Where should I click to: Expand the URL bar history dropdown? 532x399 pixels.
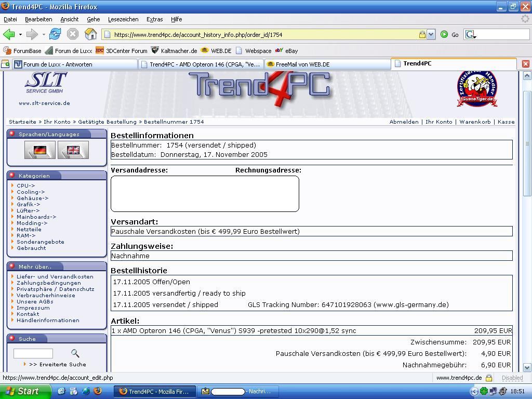pyautogui.click(x=431, y=35)
